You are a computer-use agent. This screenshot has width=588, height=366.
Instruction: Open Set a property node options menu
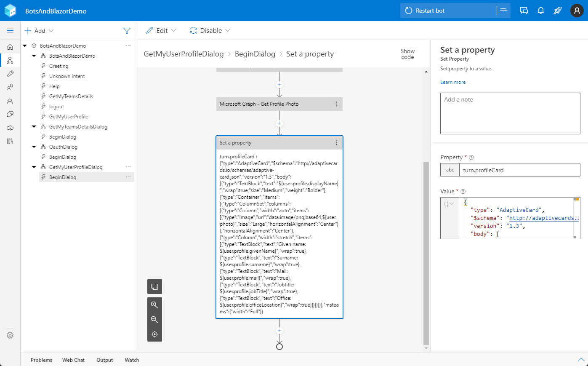(x=337, y=143)
